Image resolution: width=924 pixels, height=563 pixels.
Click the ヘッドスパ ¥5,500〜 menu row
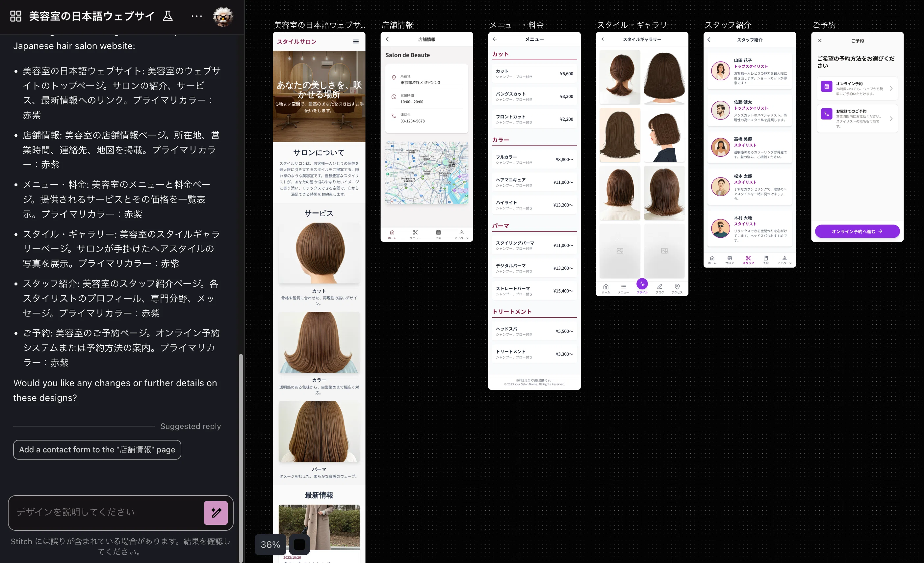click(x=534, y=331)
